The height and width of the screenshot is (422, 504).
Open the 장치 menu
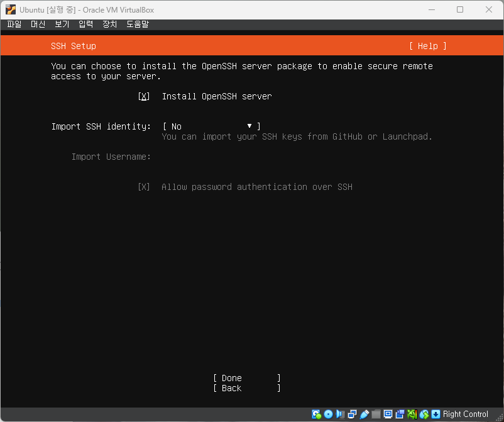(109, 24)
